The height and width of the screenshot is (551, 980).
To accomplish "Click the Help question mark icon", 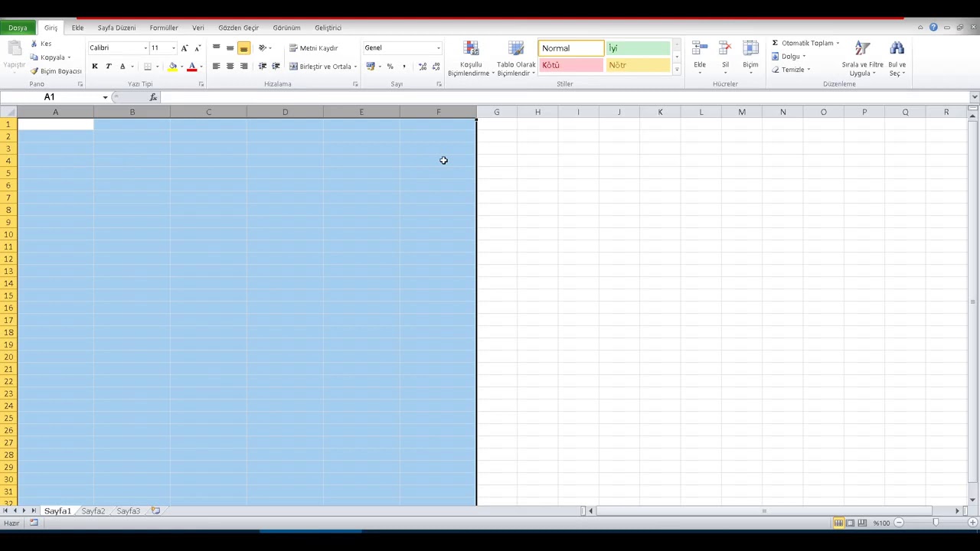I will tap(933, 28).
